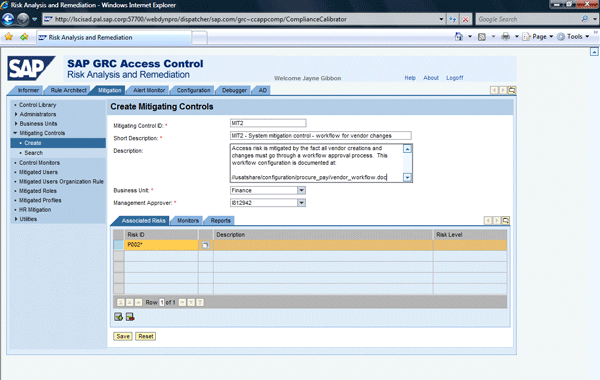The height and width of the screenshot is (380, 600).
Task: Switch to the Informer tab
Action: pyautogui.click(x=28, y=90)
